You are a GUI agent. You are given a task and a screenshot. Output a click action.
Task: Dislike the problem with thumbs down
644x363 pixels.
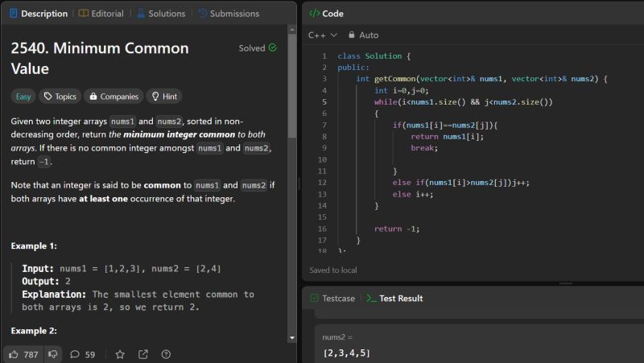point(52,354)
